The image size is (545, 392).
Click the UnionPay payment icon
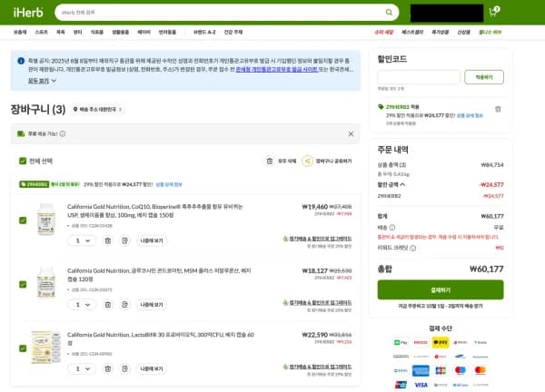[401, 385]
